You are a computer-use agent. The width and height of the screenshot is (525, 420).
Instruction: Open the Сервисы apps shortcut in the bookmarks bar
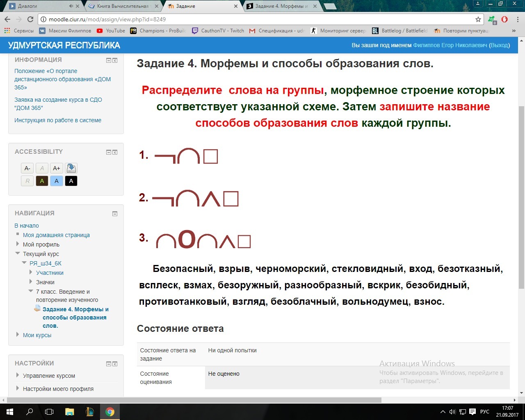pyautogui.click(x=19, y=31)
